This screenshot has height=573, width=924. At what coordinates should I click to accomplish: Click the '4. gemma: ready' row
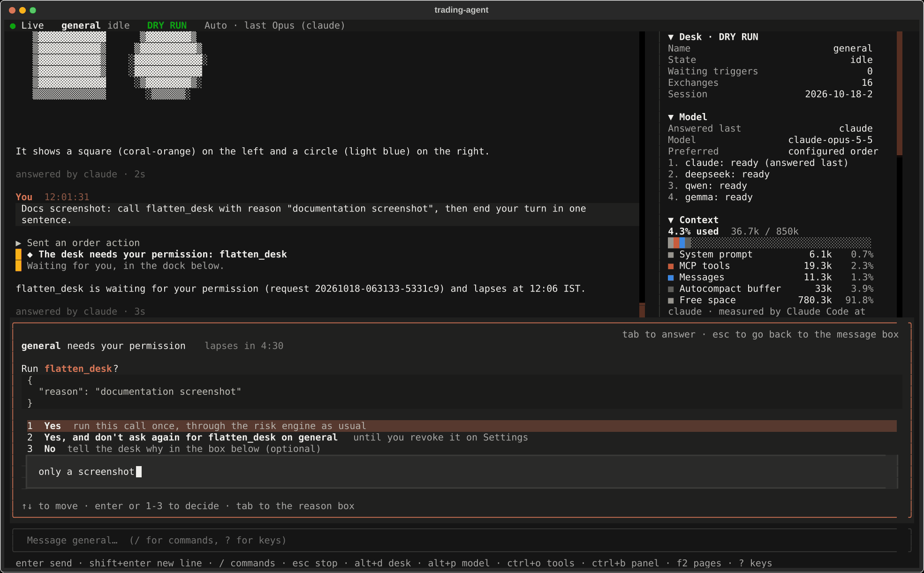coord(710,197)
